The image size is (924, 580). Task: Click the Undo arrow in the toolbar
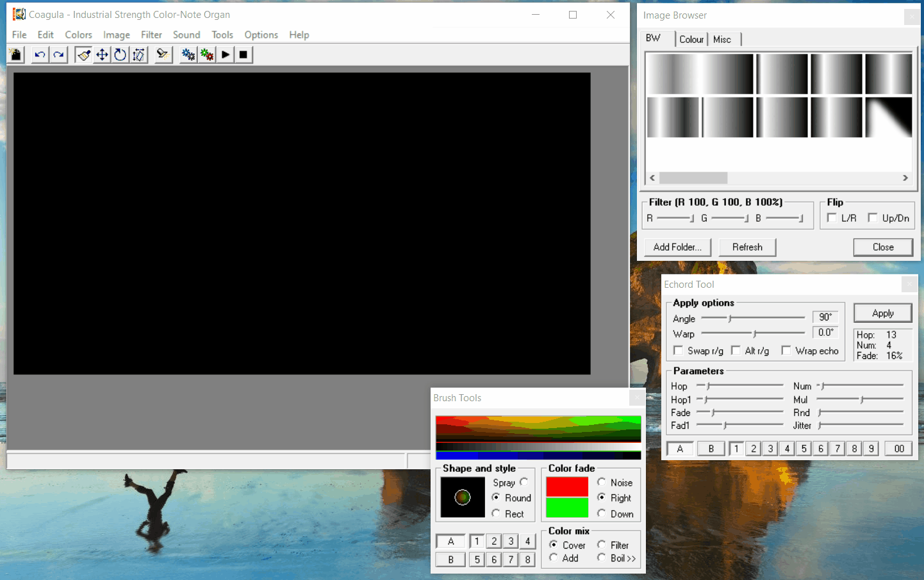(40, 55)
